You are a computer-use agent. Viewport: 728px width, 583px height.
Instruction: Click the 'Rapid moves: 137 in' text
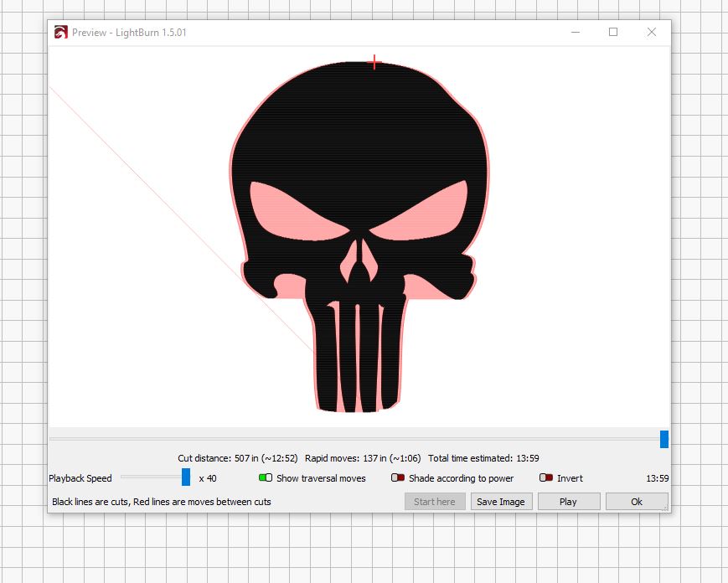[346, 458]
